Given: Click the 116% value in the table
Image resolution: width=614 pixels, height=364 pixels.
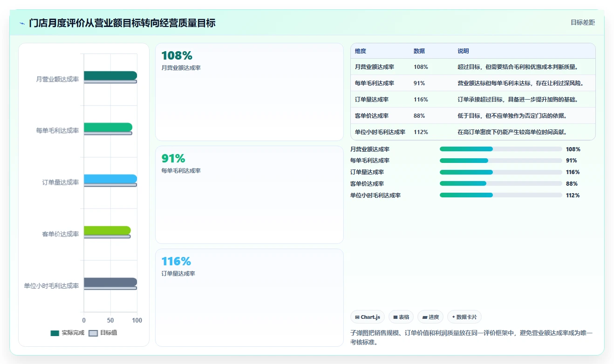Looking at the screenshot, I should pos(421,100).
